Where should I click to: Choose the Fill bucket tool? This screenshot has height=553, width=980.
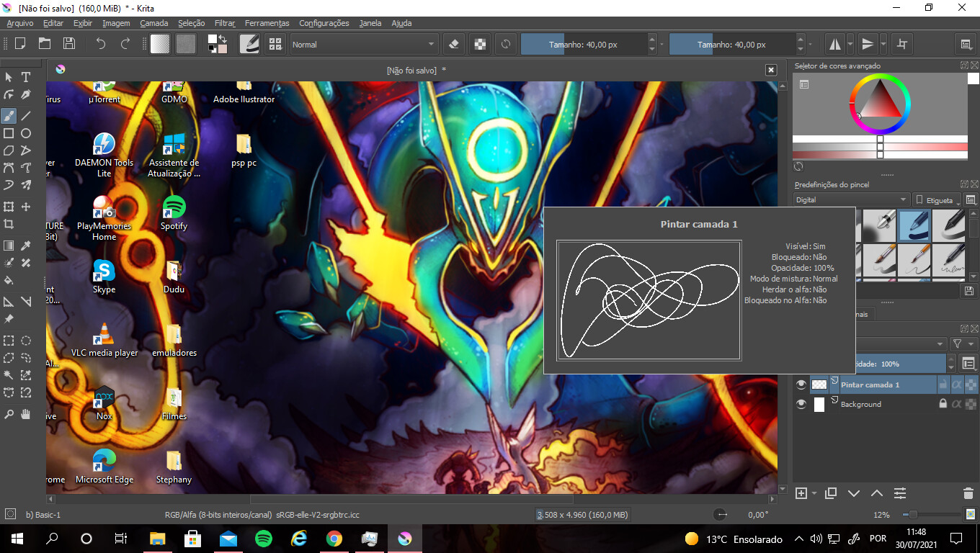point(9,280)
